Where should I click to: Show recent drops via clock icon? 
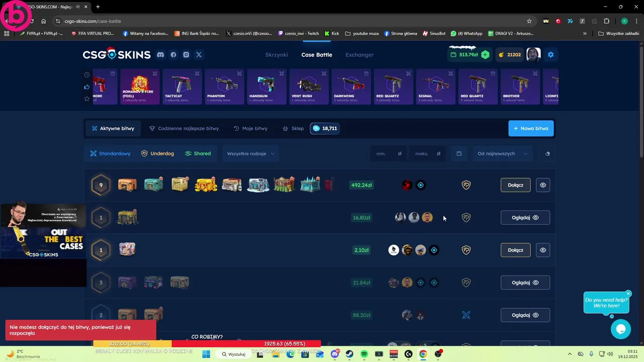[x=87, y=75]
